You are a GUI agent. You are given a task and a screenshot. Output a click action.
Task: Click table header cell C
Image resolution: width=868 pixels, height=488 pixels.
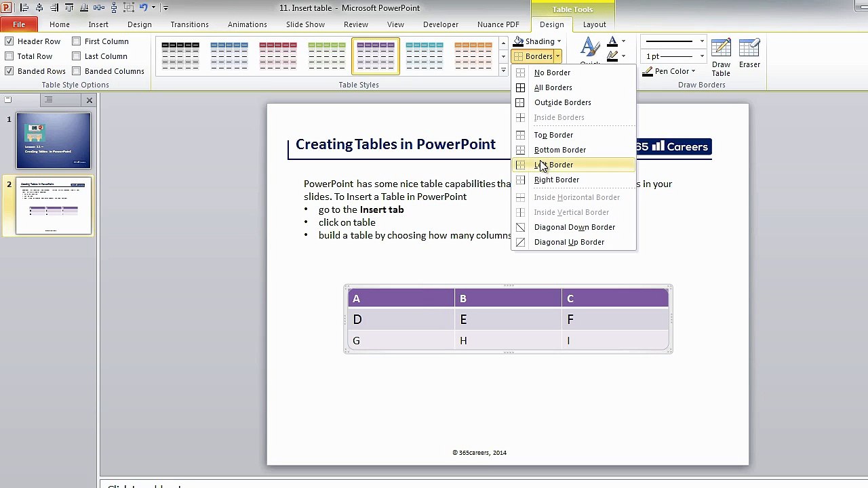click(615, 298)
